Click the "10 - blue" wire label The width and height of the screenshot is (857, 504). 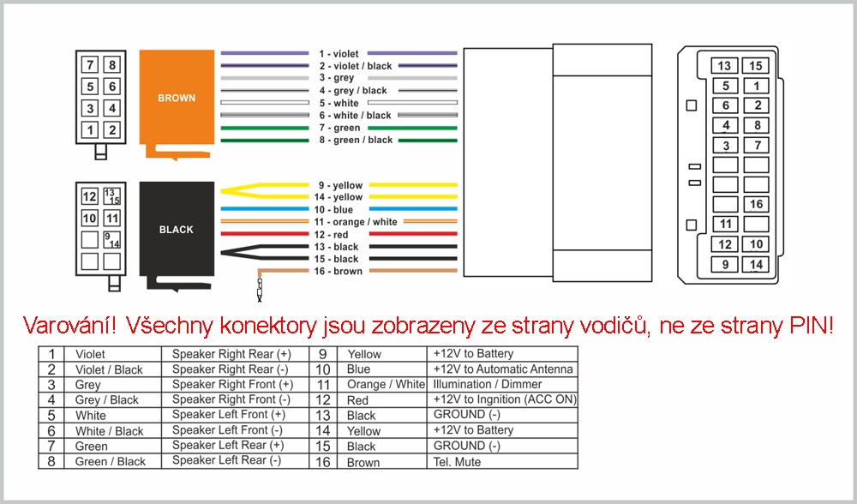(x=333, y=210)
